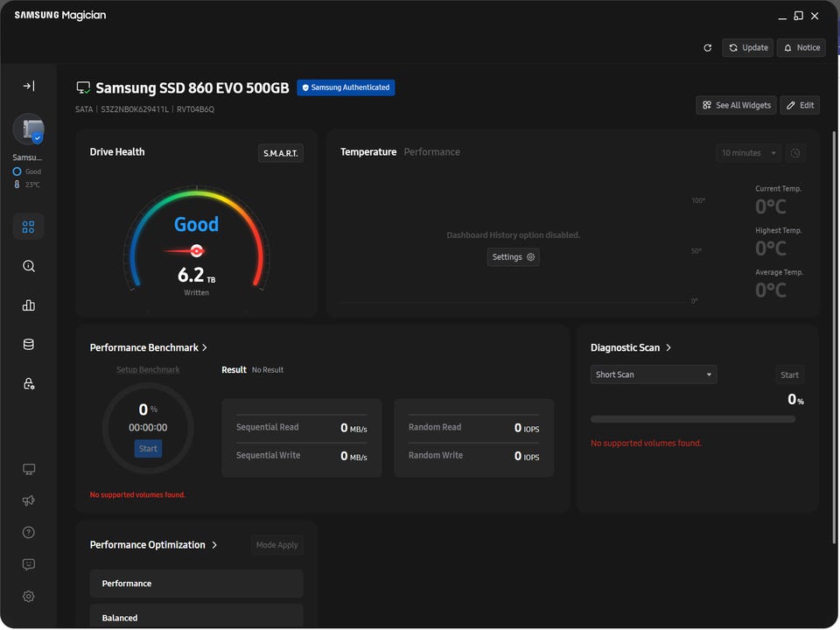Click See All Widgets
The width and height of the screenshot is (840, 630).
(x=736, y=105)
